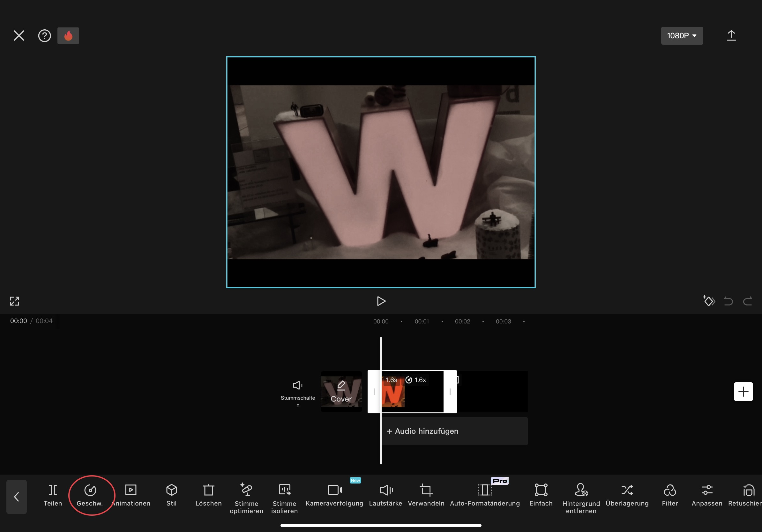The height and width of the screenshot is (532, 762).
Task: Click the add keyframe diamond icon
Action: (x=709, y=301)
